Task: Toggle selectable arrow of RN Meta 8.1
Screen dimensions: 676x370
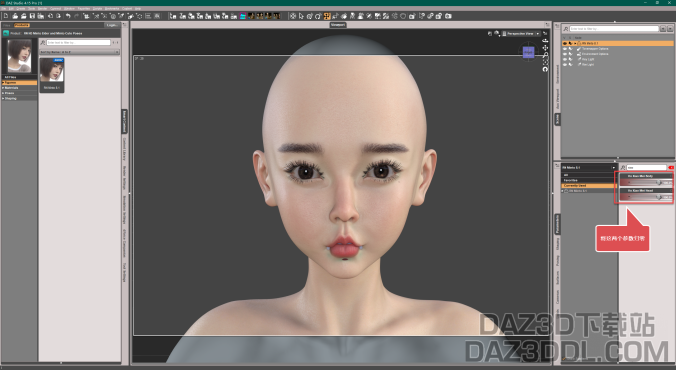Action: coord(570,44)
